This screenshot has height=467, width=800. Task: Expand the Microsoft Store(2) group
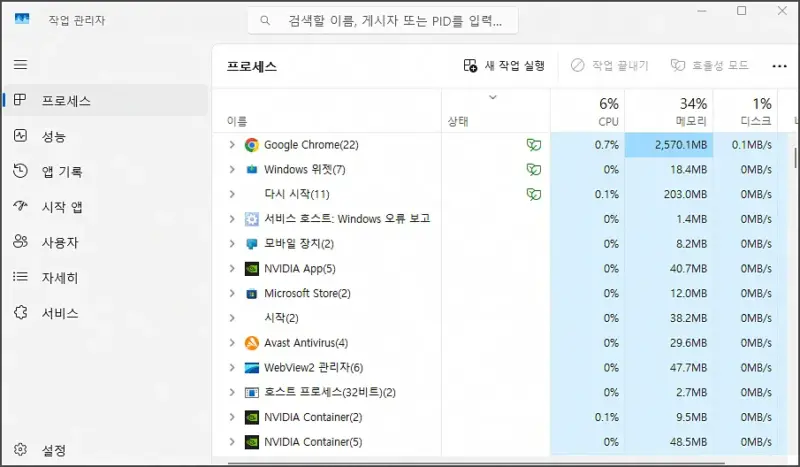(x=232, y=293)
